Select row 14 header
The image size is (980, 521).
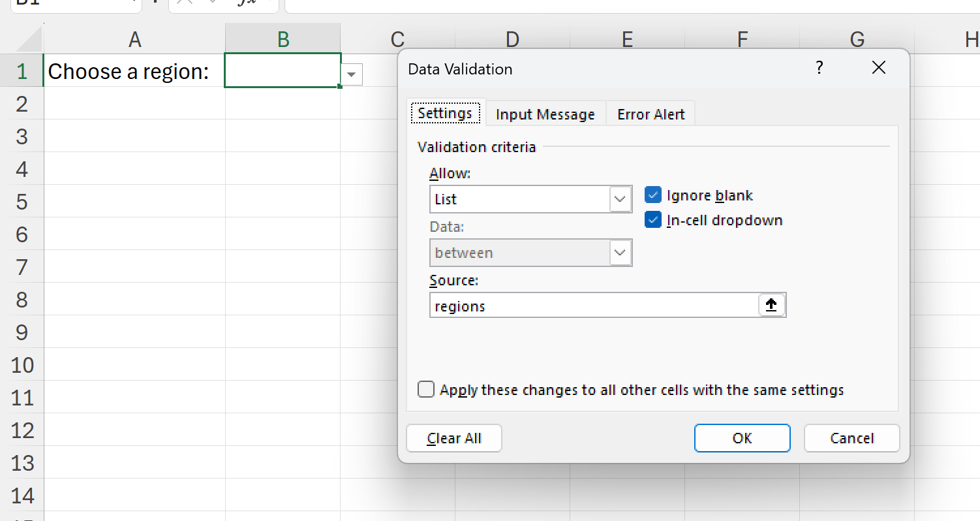pos(22,496)
